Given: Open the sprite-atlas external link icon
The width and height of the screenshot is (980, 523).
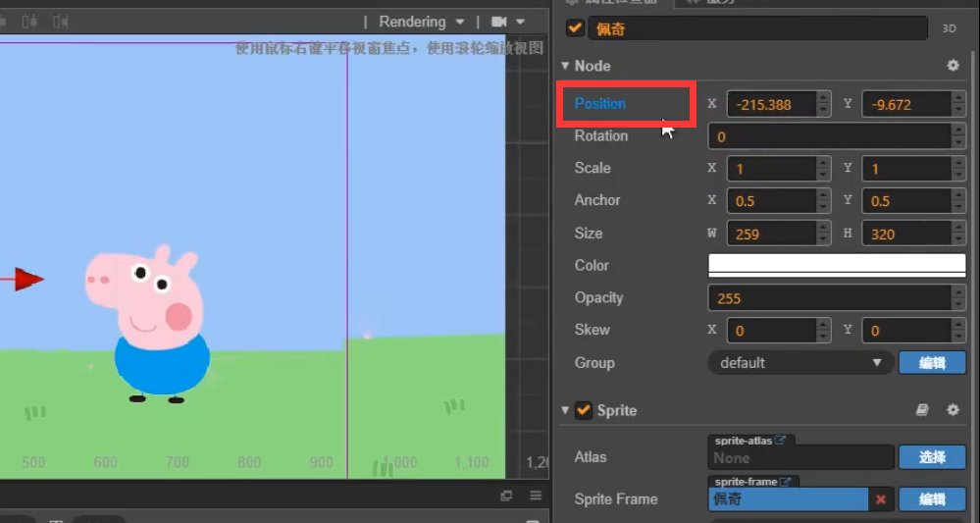Looking at the screenshot, I should coord(780,441).
